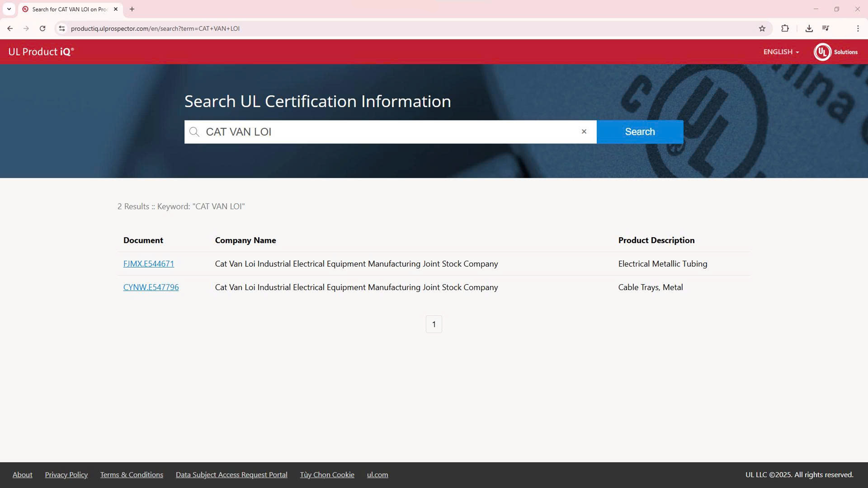Click the magnifier icon in search box

click(x=194, y=132)
